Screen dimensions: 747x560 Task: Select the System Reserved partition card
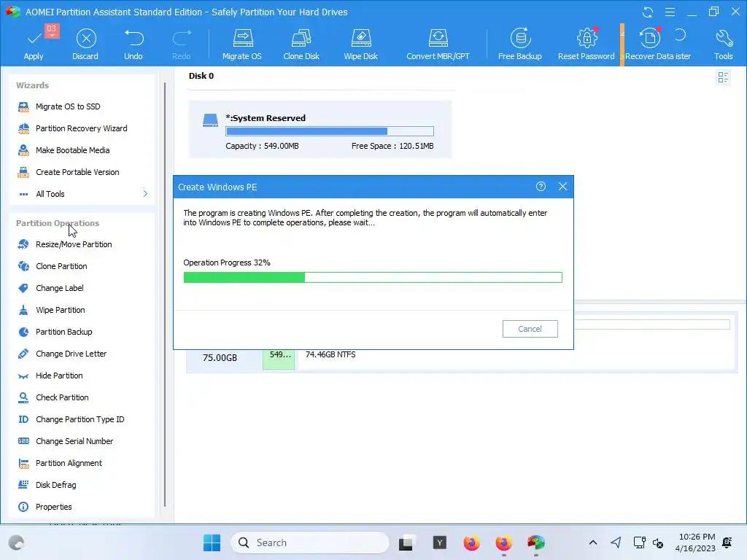(x=320, y=130)
